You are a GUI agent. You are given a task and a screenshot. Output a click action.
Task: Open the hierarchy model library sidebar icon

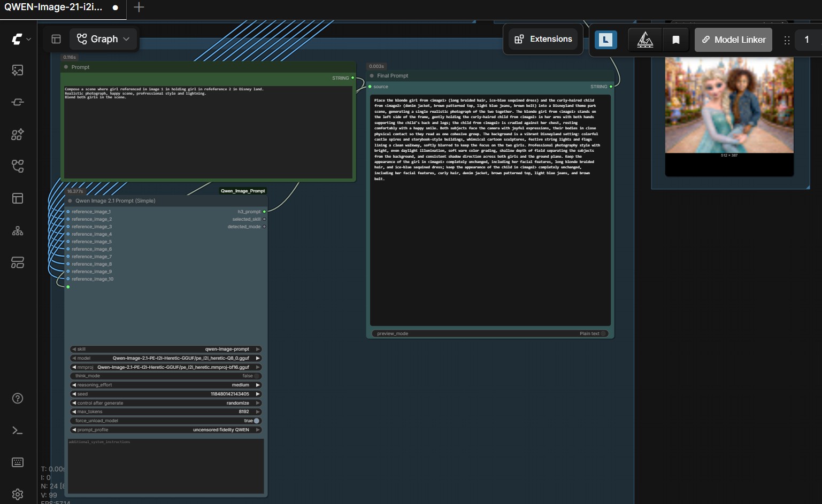pos(18,230)
